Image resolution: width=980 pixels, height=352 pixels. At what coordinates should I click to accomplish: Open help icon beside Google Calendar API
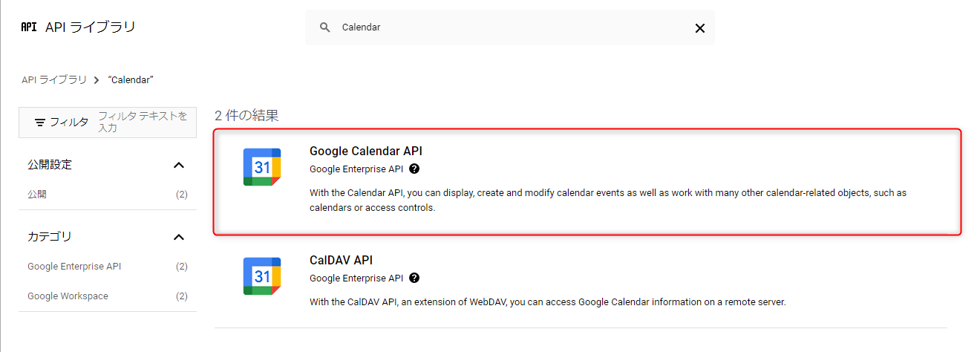(x=414, y=169)
